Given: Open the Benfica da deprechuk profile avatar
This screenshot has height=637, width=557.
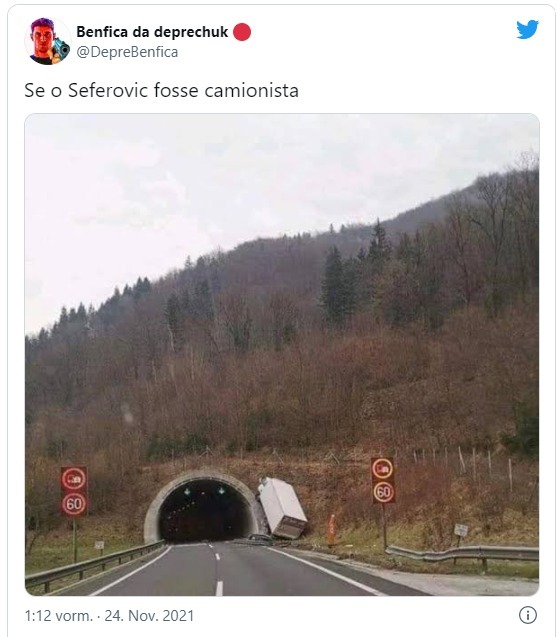Looking at the screenshot, I should pyautogui.click(x=47, y=41).
